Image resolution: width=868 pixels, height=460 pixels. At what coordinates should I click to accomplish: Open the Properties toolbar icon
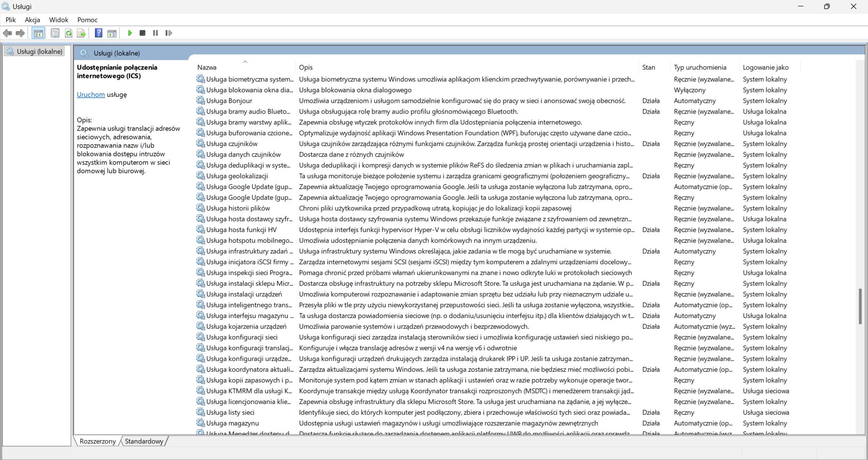(x=55, y=33)
